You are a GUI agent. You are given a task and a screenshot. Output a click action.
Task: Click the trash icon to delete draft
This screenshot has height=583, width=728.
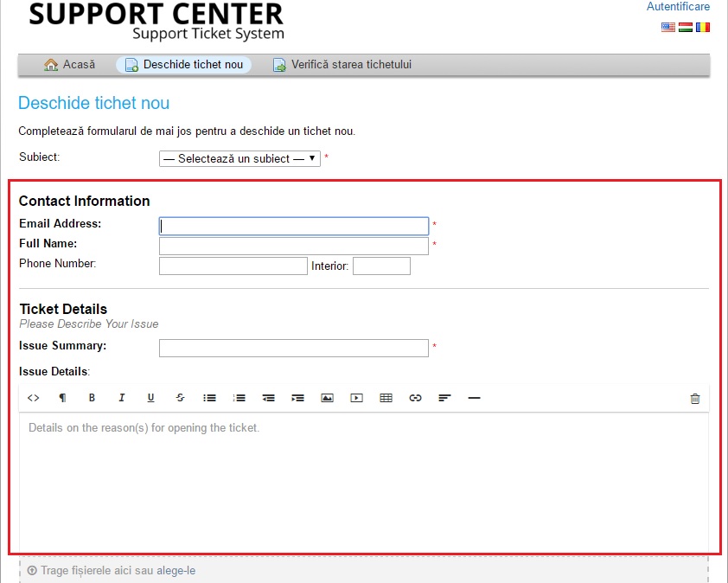694,399
